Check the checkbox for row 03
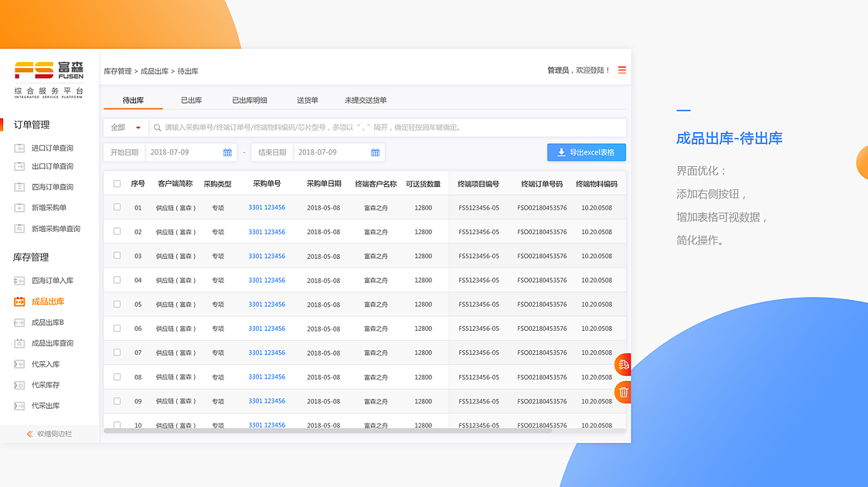This screenshot has height=487, width=868. [x=117, y=256]
